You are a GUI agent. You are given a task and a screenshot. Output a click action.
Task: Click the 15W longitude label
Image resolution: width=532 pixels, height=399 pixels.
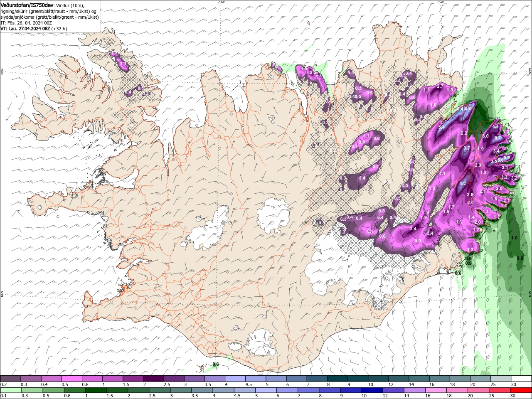point(440,2)
